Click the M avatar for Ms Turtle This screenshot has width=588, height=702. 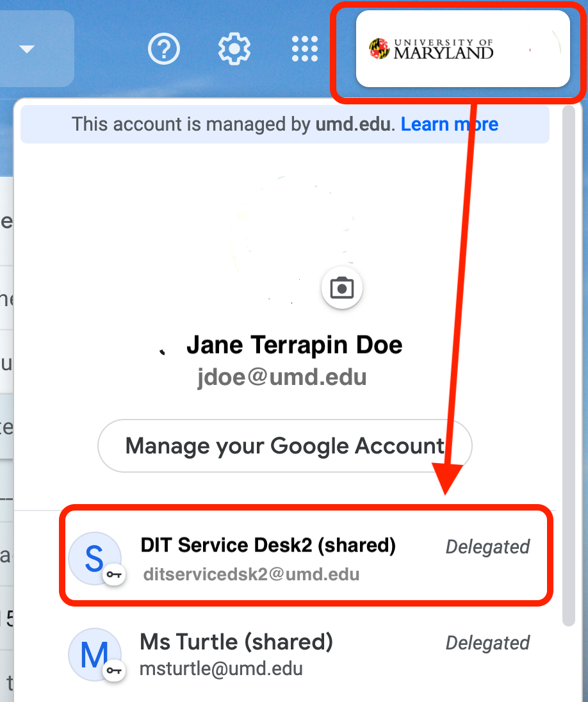95,655
